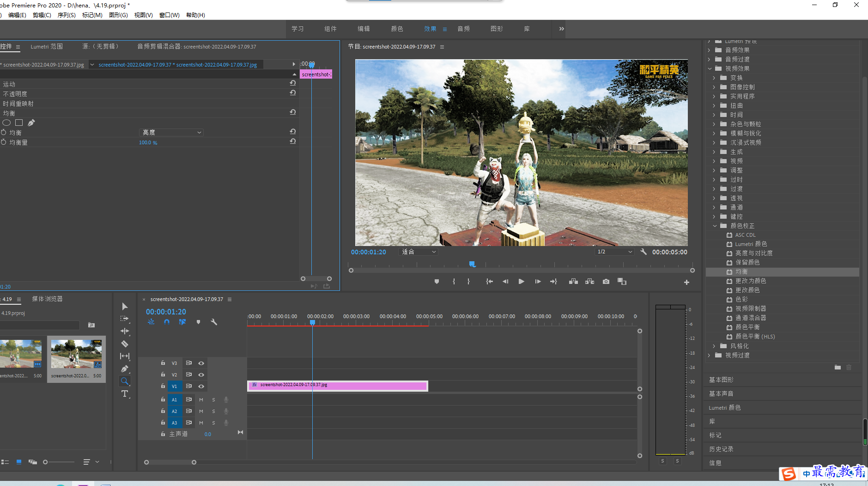Screen dimensions: 868x486
Task: Toggle the lock on track V3
Action: [x=163, y=363]
